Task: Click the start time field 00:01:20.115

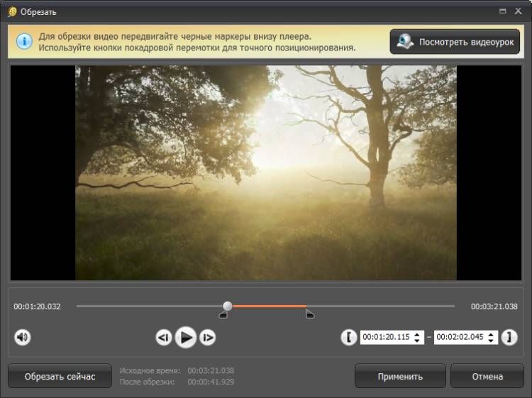Action: coord(386,338)
